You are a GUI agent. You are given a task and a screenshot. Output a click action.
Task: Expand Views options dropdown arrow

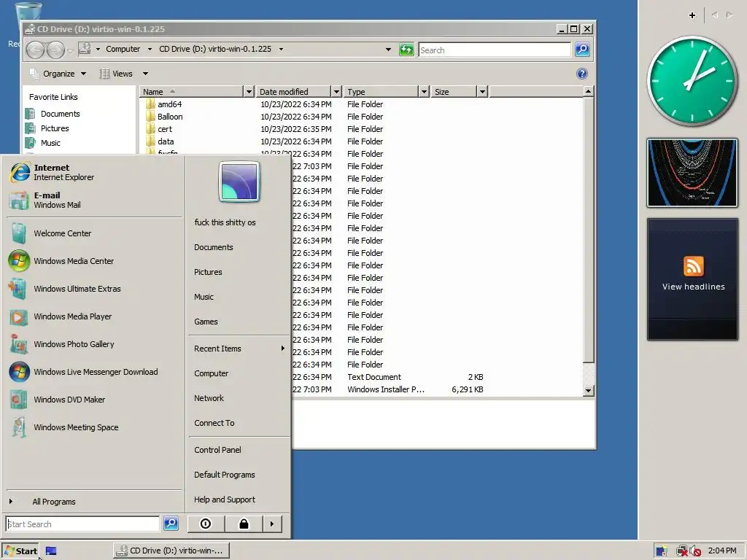pos(145,74)
